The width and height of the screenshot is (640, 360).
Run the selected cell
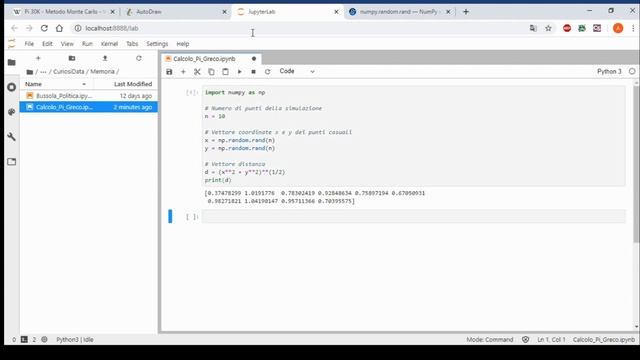[x=240, y=71]
